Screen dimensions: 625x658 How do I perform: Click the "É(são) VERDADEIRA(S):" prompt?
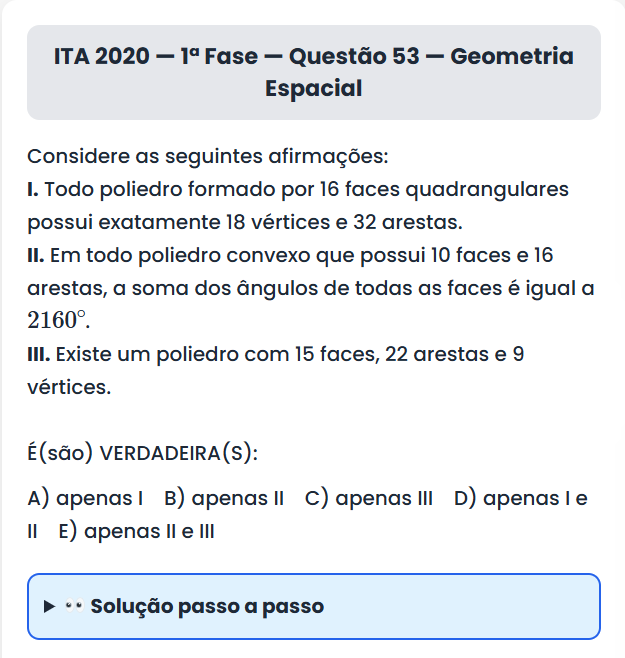click(x=142, y=453)
